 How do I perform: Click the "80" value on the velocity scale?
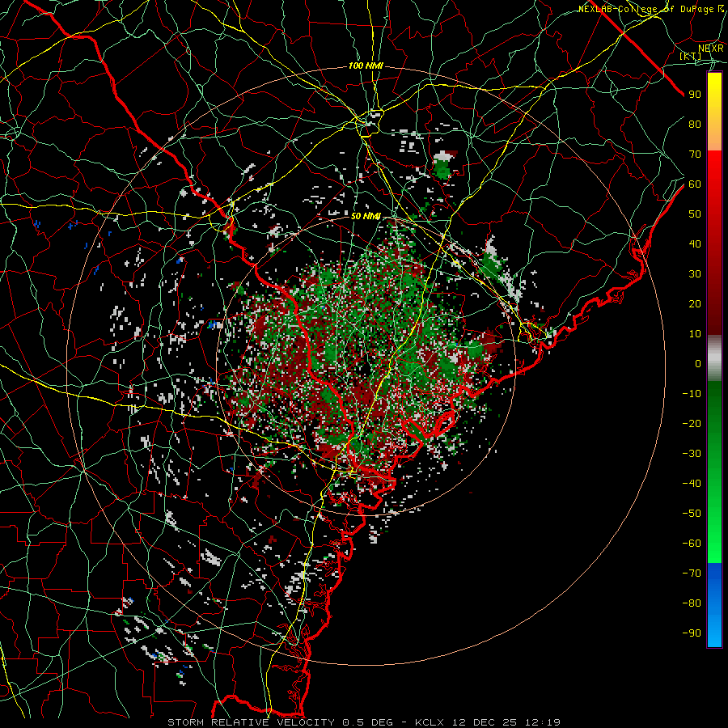coord(695,125)
